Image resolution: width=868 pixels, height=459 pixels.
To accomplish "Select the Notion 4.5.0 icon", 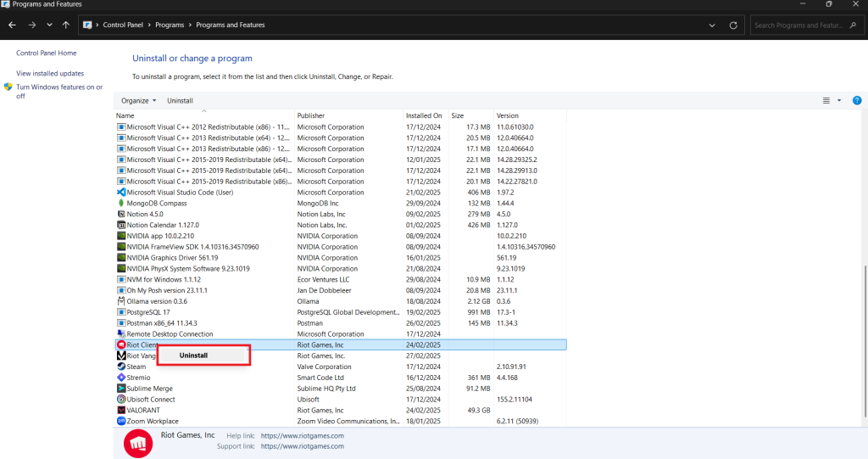I will (x=121, y=214).
